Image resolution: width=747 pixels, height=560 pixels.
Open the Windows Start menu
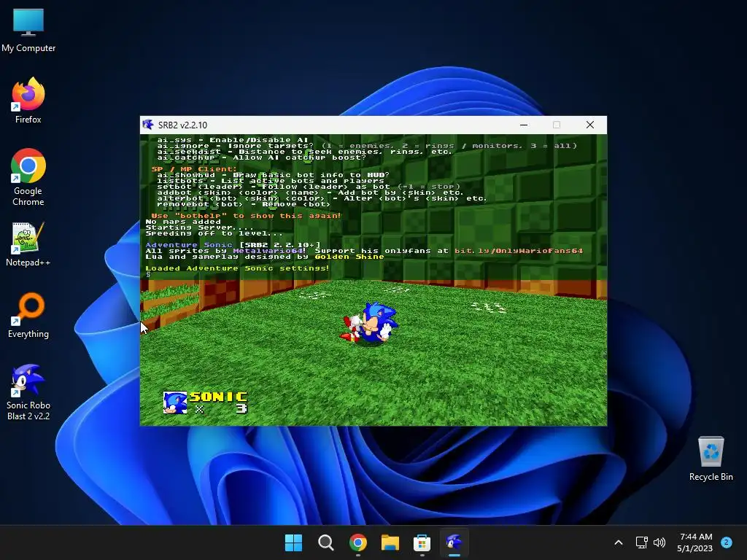(x=293, y=542)
